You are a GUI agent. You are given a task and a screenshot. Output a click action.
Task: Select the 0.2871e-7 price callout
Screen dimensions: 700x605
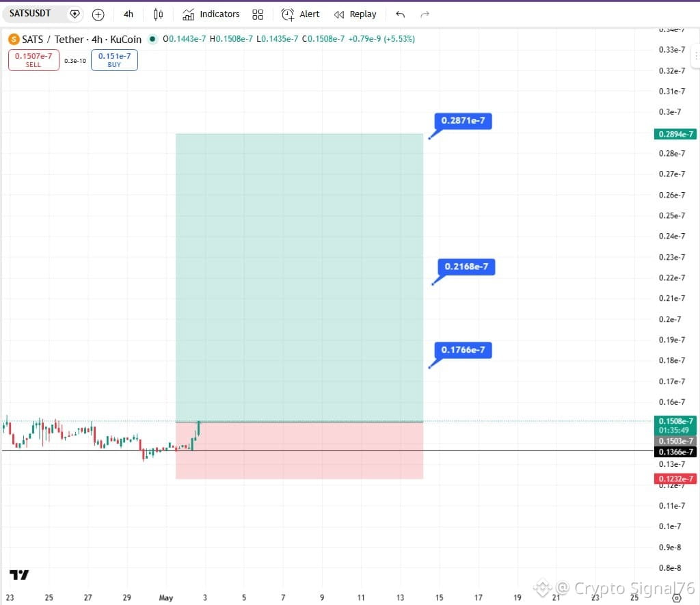(x=463, y=120)
